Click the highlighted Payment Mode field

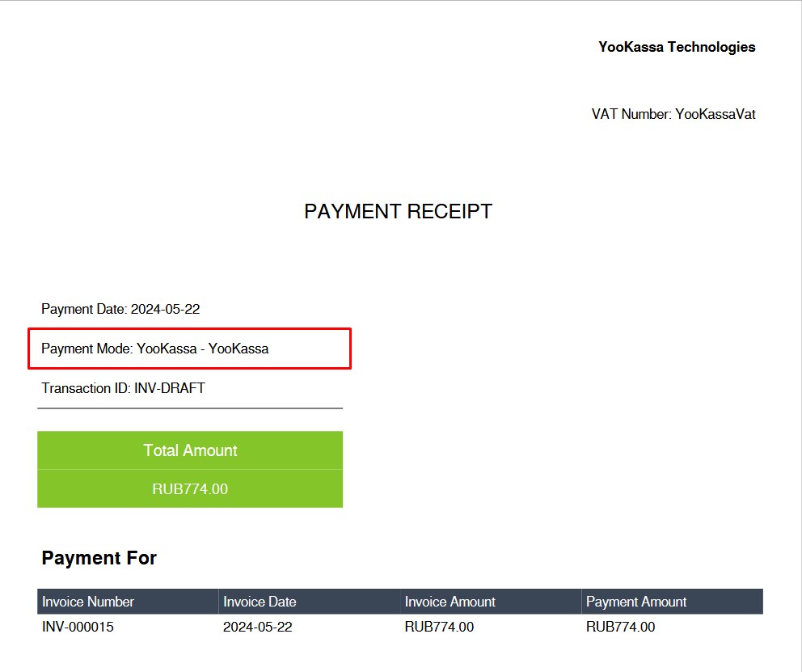(x=156, y=349)
